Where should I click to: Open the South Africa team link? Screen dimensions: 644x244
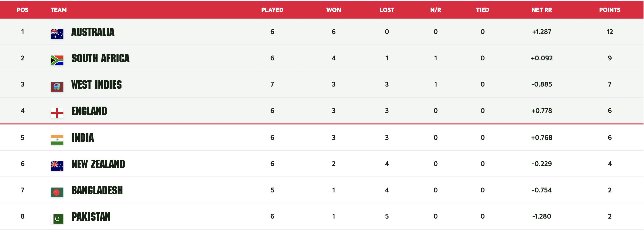coord(100,58)
